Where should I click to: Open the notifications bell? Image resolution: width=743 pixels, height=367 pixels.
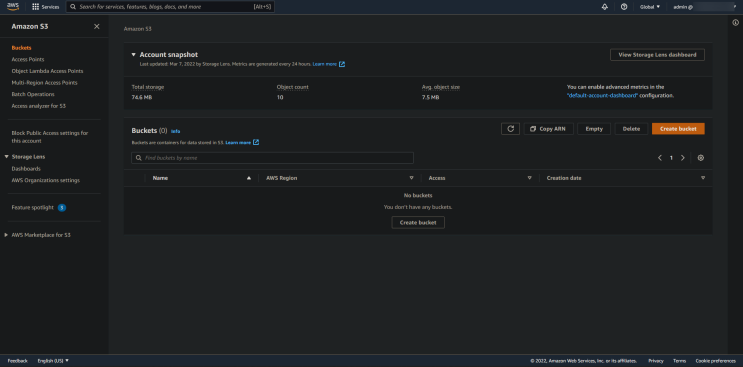tap(605, 7)
